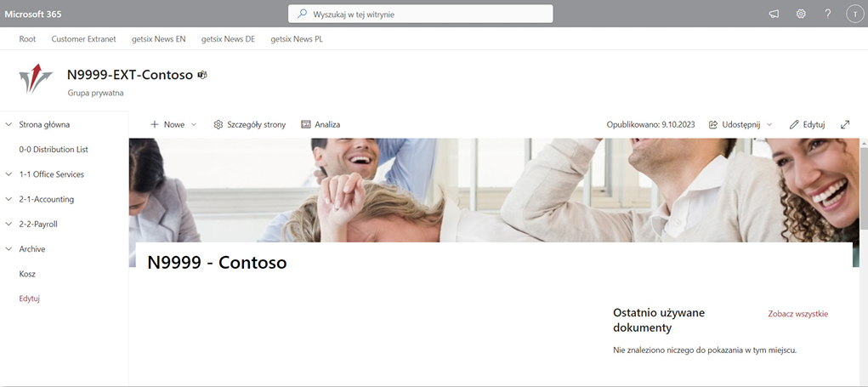Click the Nie znaleziono niczego message
Image resolution: width=868 pixels, height=387 pixels.
[x=705, y=350]
